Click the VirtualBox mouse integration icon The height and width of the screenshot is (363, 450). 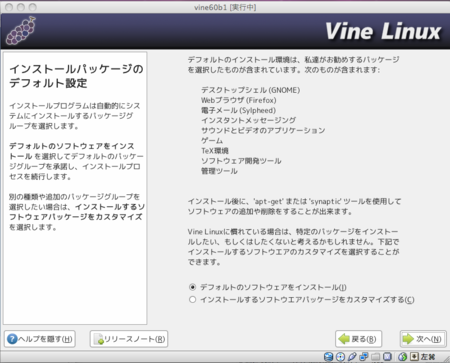[x=403, y=356]
